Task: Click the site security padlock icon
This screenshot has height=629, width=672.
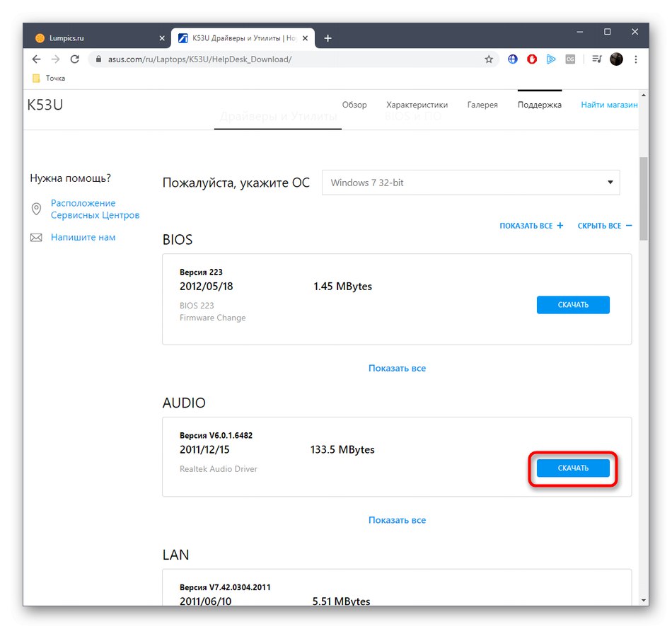Action: pyautogui.click(x=98, y=59)
